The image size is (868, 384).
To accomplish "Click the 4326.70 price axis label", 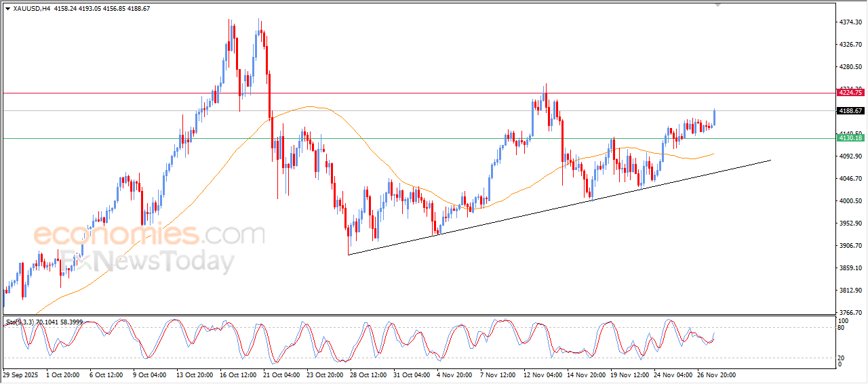I will click(850, 45).
